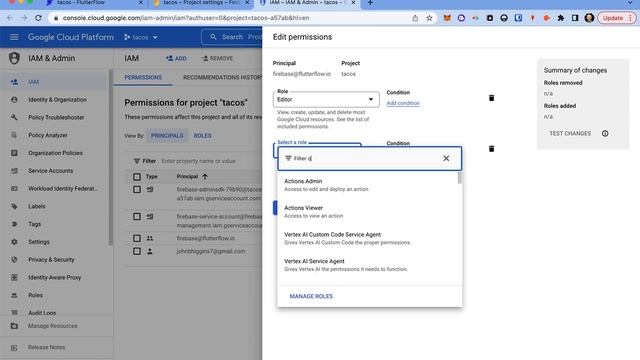Click the IAM & Admin shield icon
Screen dimensions: 640x360
pyautogui.click(x=14, y=58)
